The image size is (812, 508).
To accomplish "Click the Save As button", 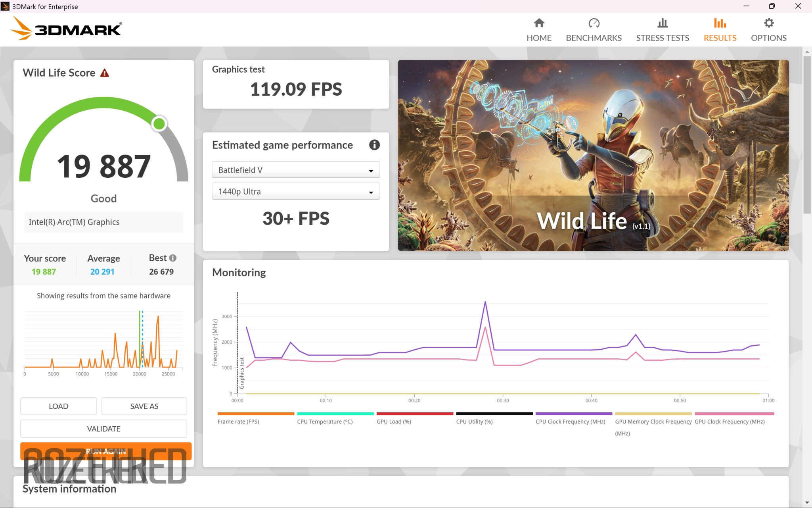I will 144,406.
